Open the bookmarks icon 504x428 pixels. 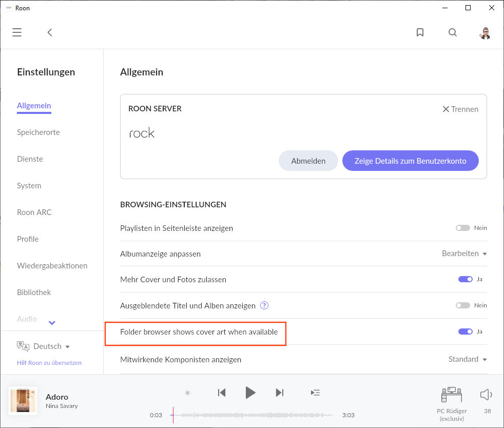[x=420, y=32]
